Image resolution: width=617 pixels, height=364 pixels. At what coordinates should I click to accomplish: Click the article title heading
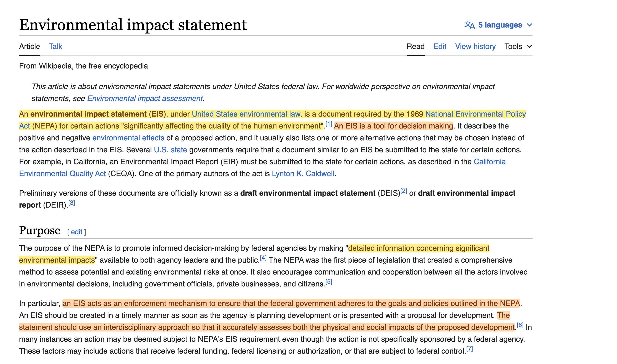pos(133,25)
